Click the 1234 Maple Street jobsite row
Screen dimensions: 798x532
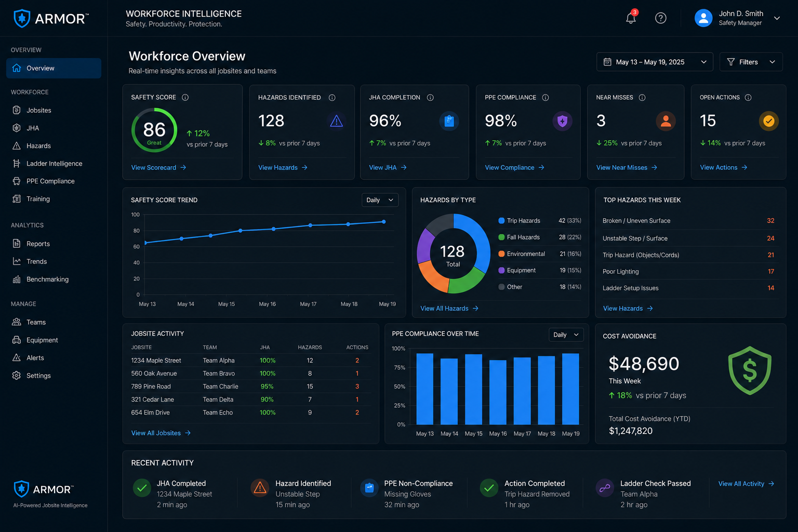(x=250, y=360)
